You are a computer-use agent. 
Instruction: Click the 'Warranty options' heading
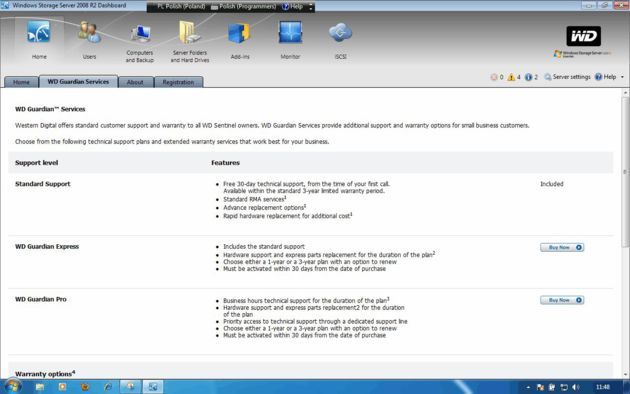pos(45,374)
